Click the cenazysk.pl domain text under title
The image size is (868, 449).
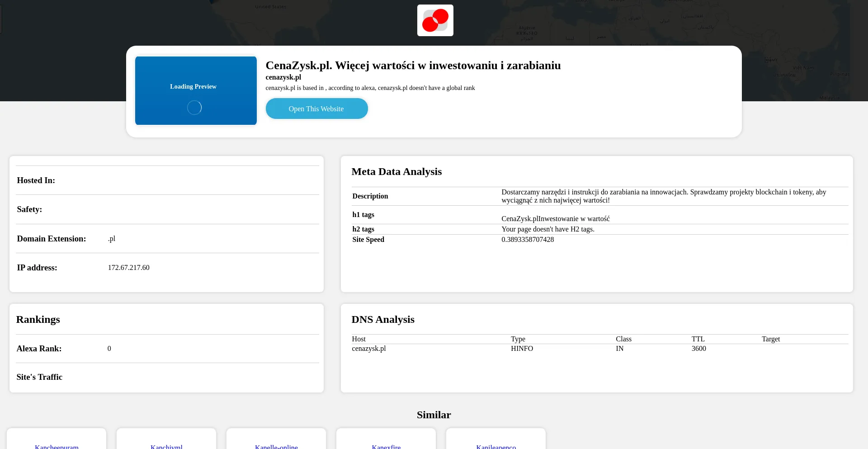coord(283,77)
